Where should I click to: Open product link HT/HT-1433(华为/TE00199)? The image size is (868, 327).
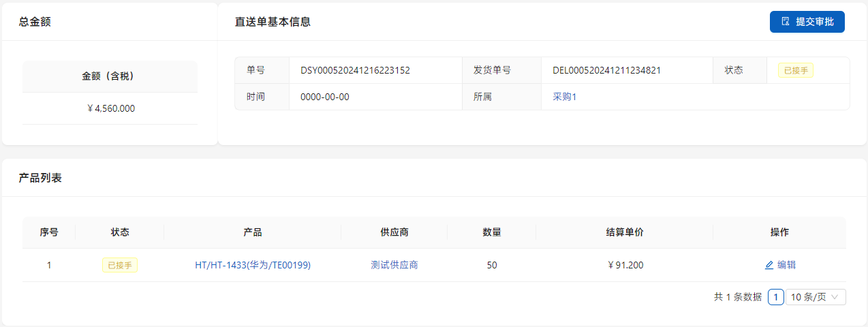pos(253,265)
